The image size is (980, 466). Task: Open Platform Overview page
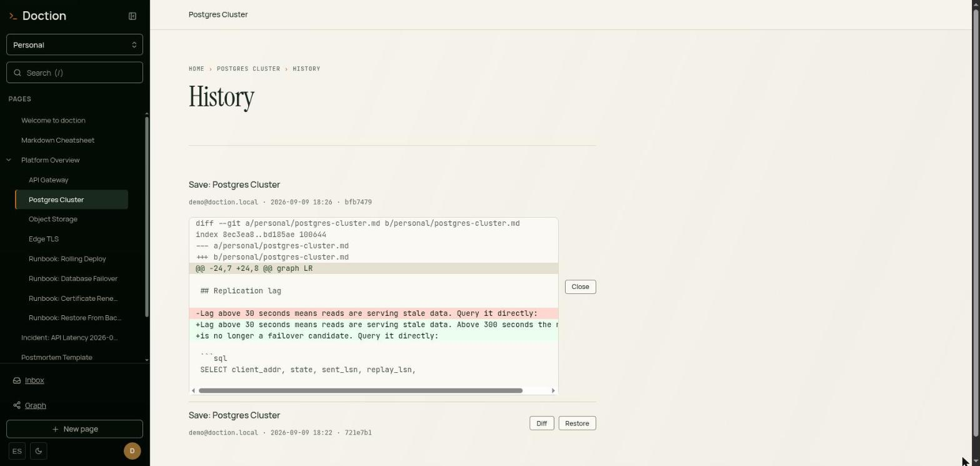click(50, 160)
